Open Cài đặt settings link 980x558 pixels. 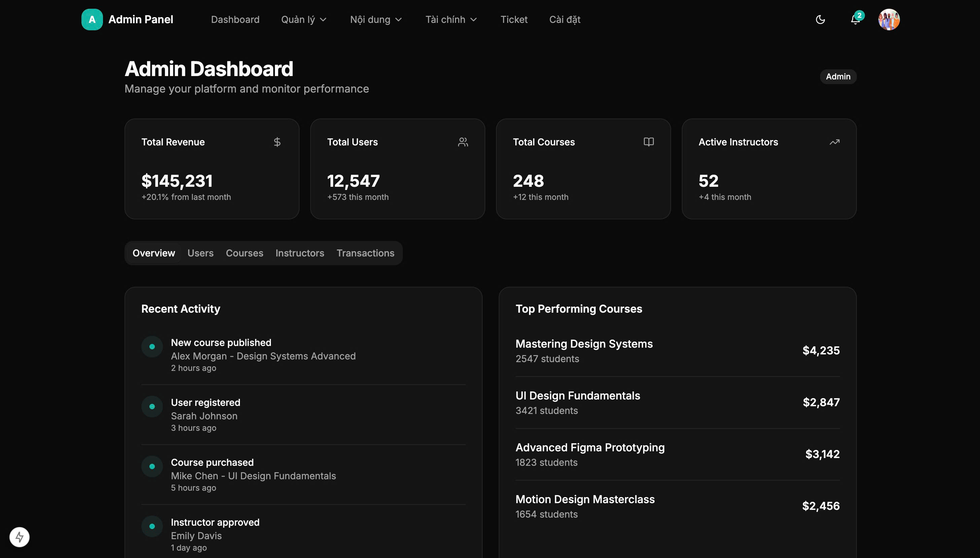(x=565, y=20)
